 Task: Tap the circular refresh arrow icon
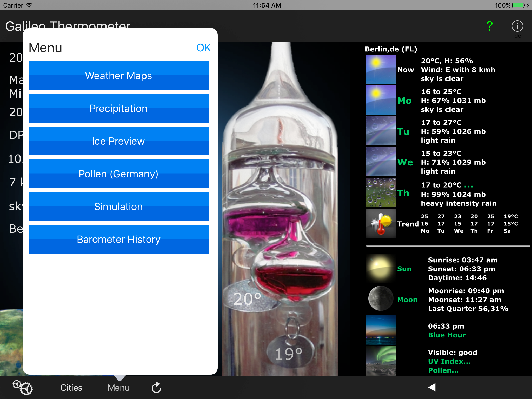coord(156,388)
